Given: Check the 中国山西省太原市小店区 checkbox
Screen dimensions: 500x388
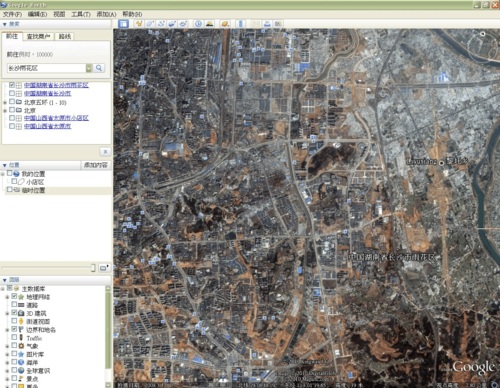Looking at the screenshot, I should [12, 118].
